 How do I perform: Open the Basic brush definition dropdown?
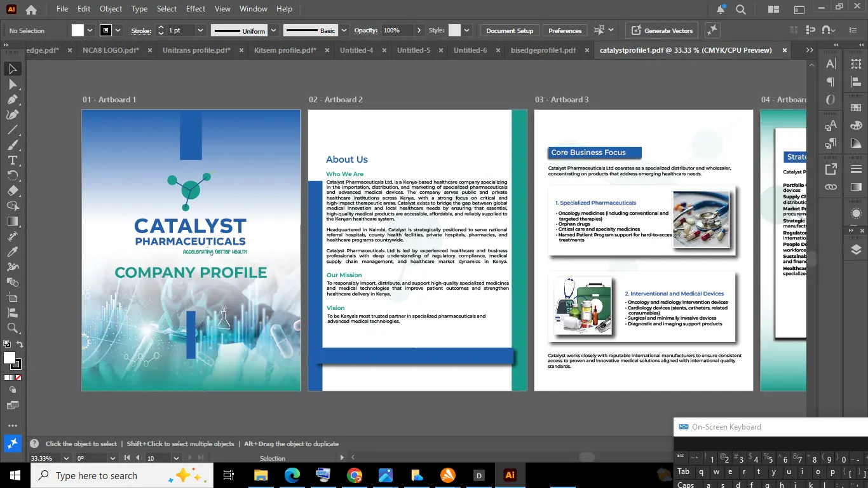[x=344, y=30]
